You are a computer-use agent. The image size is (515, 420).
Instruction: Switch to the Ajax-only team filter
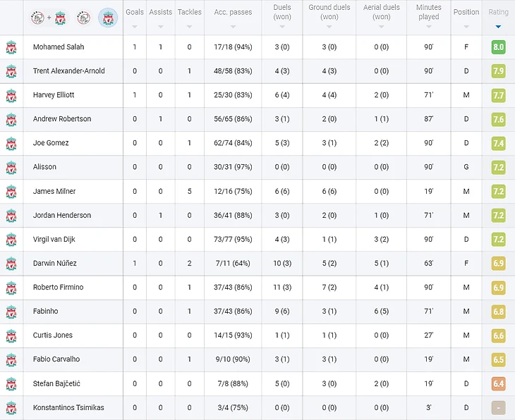click(84, 18)
